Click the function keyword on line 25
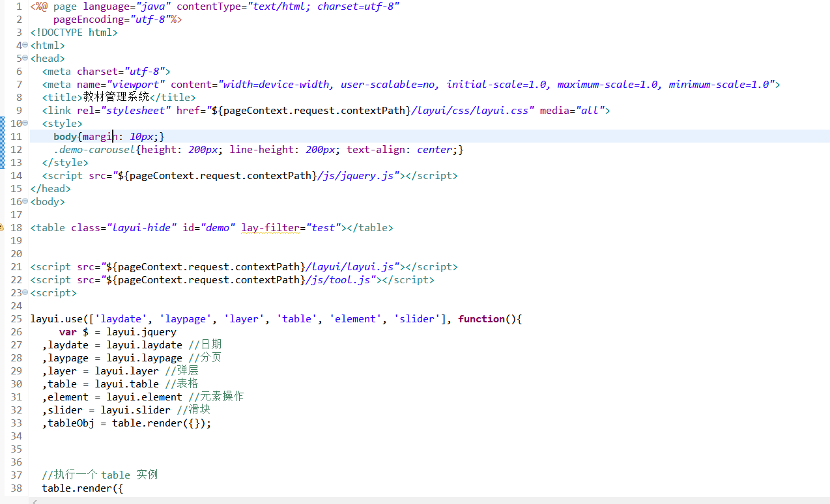This screenshot has height=504, width=830. coord(481,318)
